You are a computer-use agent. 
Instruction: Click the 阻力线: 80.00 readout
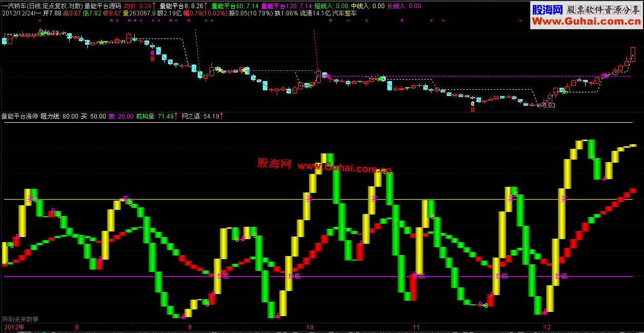coord(59,116)
